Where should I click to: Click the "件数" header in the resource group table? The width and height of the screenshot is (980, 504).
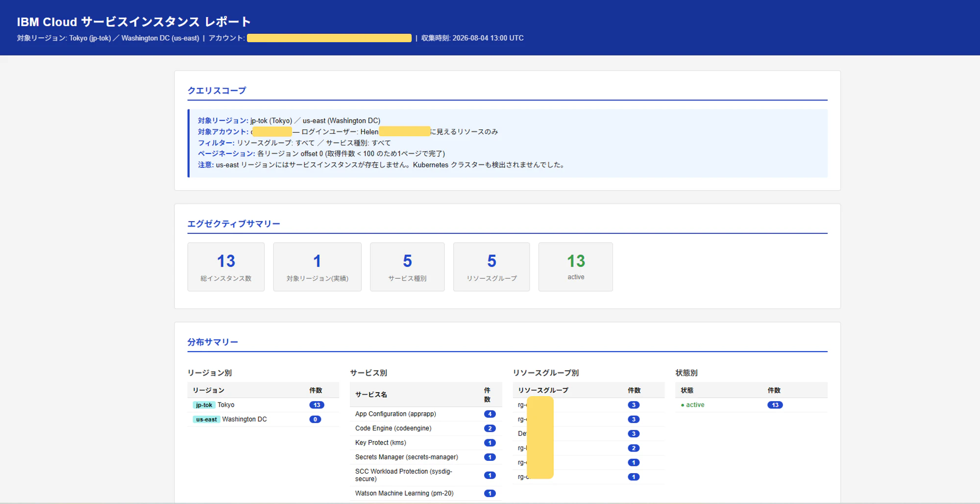635,390
